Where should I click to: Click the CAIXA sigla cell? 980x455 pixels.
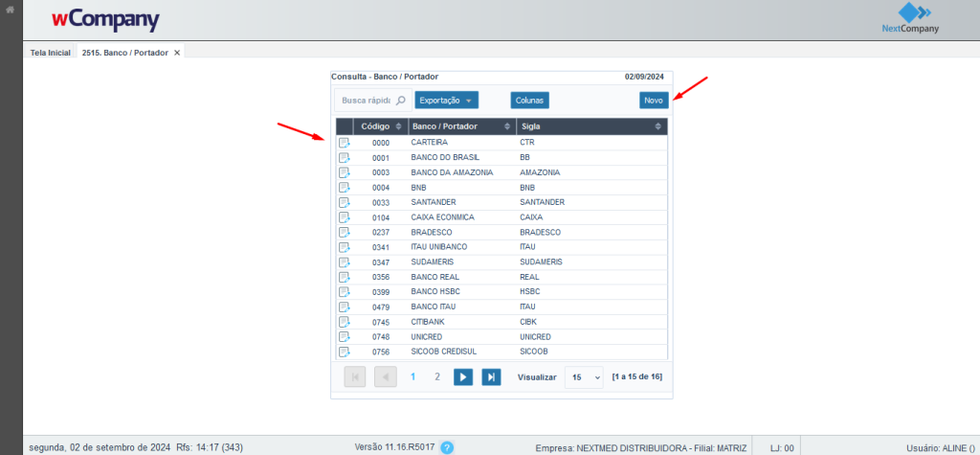(531, 217)
